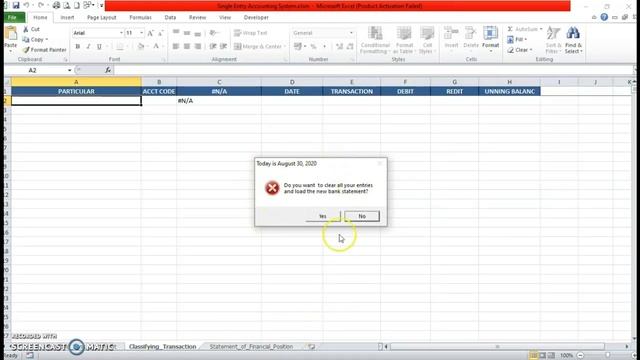This screenshot has height=360, width=640.
Task: Open the Font Color swatch
Action: tap(156, 47)
